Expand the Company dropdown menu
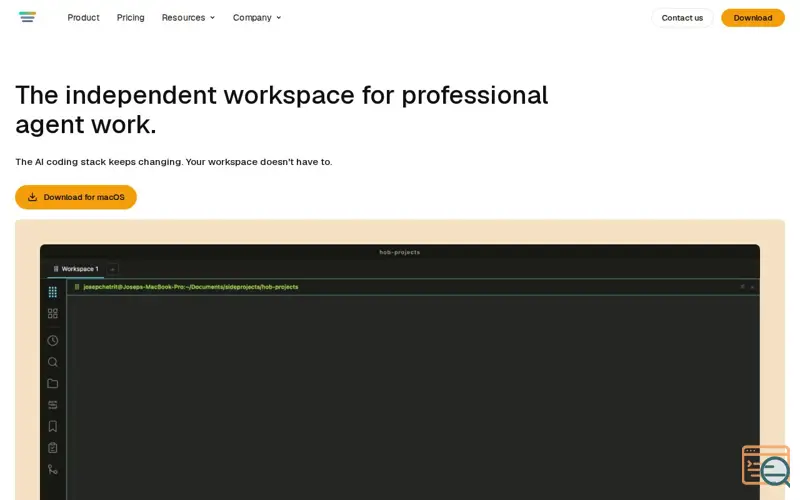800x500 pixels. click(257, 17)
